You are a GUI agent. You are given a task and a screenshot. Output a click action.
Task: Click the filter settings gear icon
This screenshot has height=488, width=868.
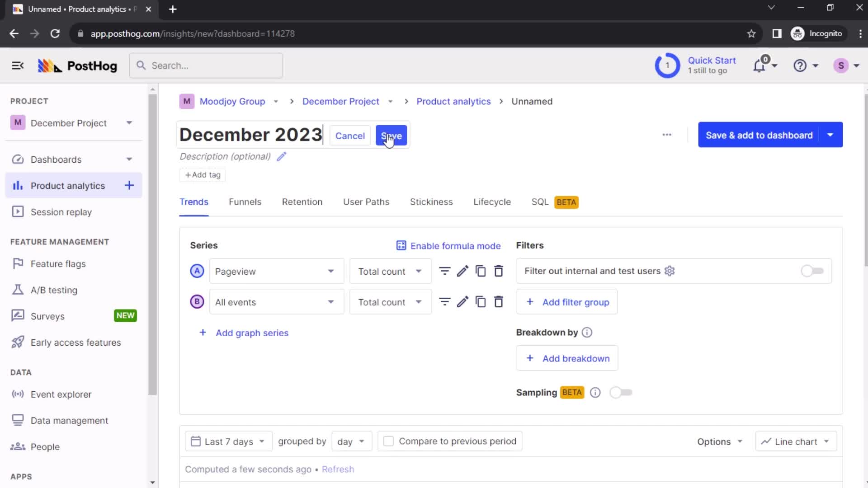(671, 271)
